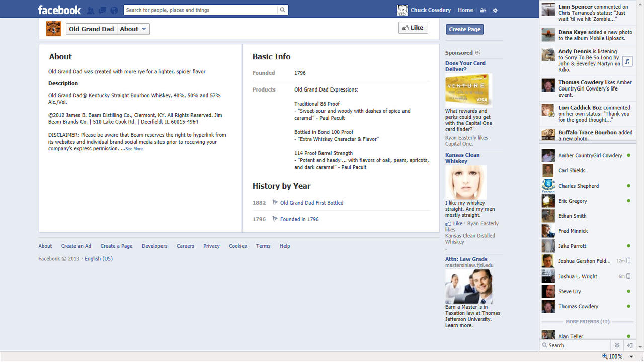
Task: Open Create a Page footer link
Action: point(116,246)
